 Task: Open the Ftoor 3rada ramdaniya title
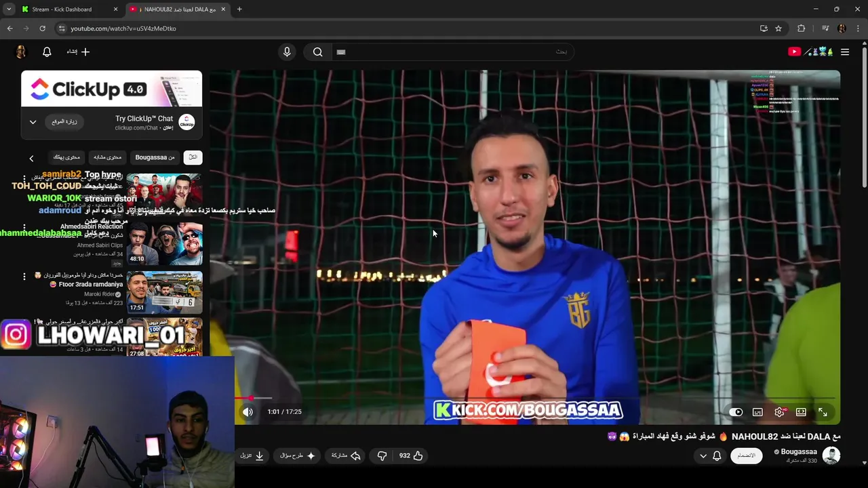point(79,280)
